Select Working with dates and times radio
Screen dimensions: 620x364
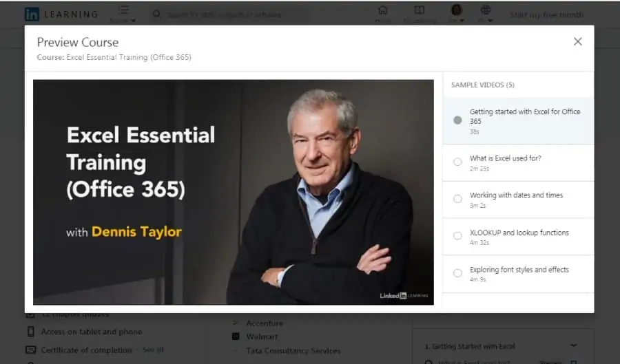click(457, 199)
